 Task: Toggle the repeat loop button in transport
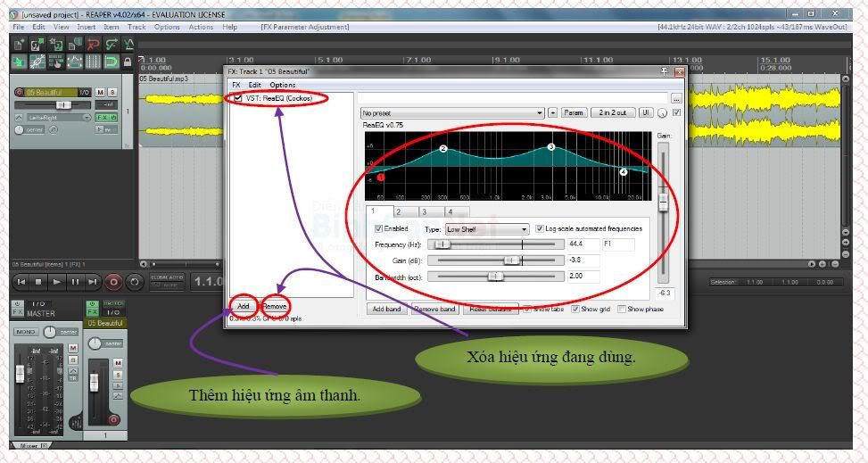135,282
